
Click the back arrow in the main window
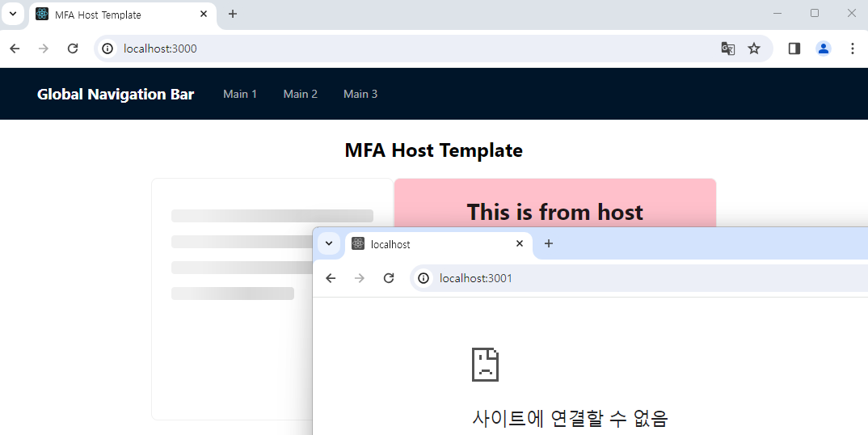[15, 49]
